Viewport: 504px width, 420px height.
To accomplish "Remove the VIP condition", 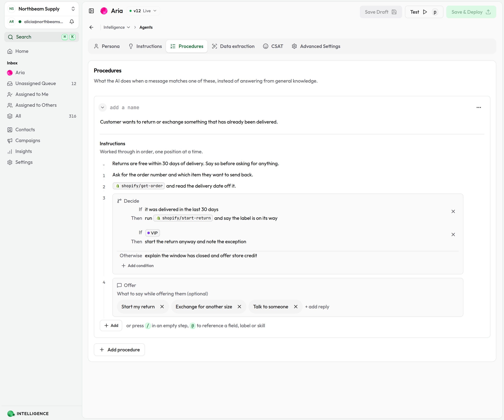I will point(453,234).
